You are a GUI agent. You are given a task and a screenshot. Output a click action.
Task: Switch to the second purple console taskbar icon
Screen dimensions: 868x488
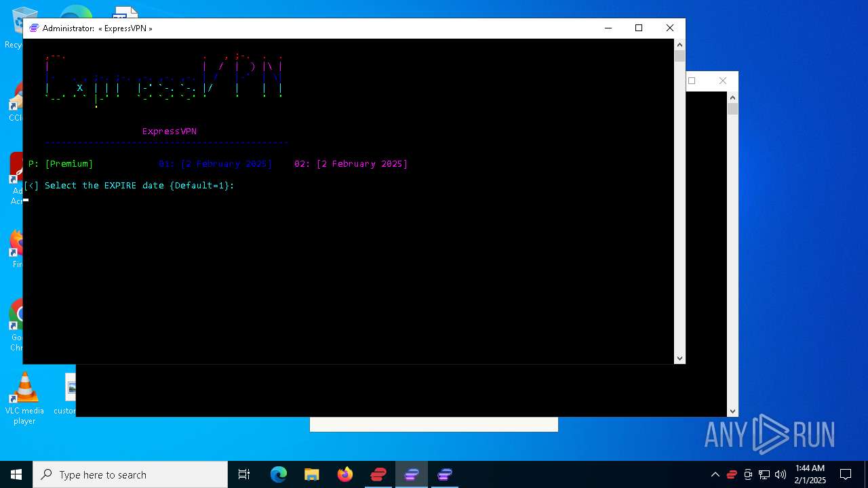pyautogui.click(x=445, y=474)
